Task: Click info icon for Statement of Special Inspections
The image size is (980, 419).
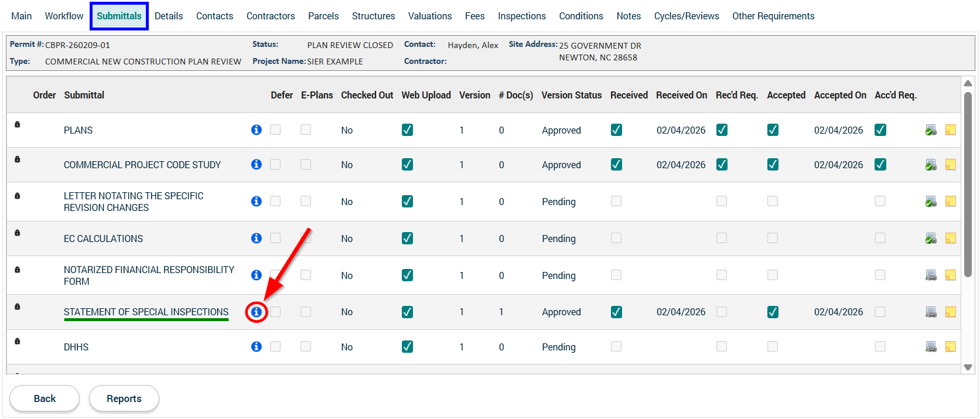Action: pos(256,312)
